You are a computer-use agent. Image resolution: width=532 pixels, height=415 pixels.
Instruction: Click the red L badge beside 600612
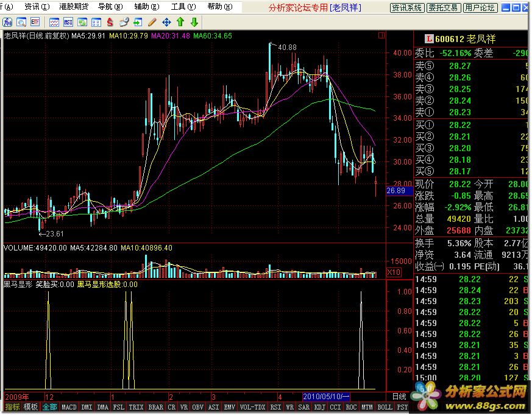(x=429, y=39)
